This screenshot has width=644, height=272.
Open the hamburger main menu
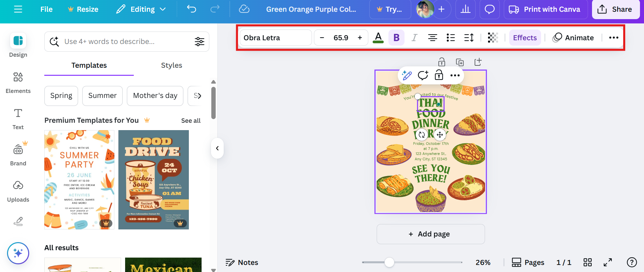18,9
